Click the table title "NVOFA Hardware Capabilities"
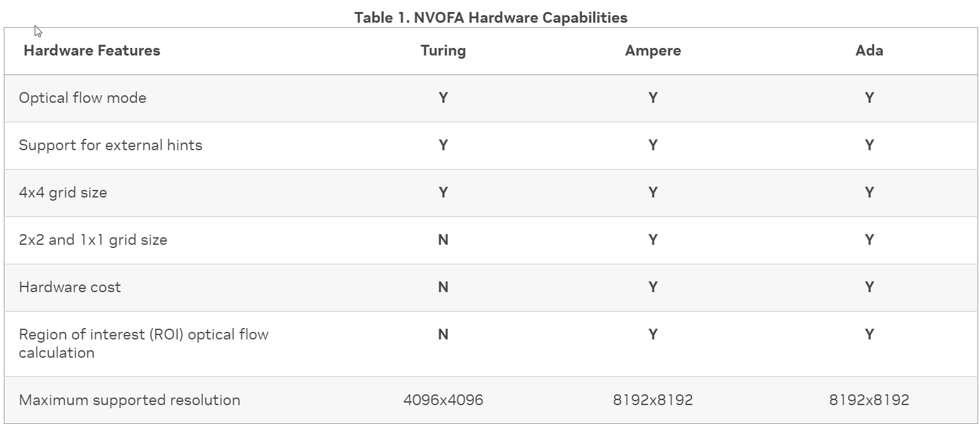 pos(490,18)
